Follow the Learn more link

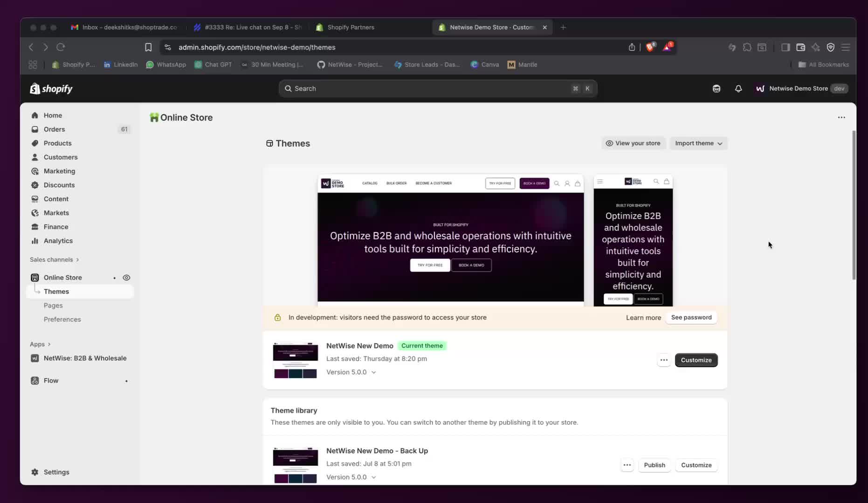643,318
